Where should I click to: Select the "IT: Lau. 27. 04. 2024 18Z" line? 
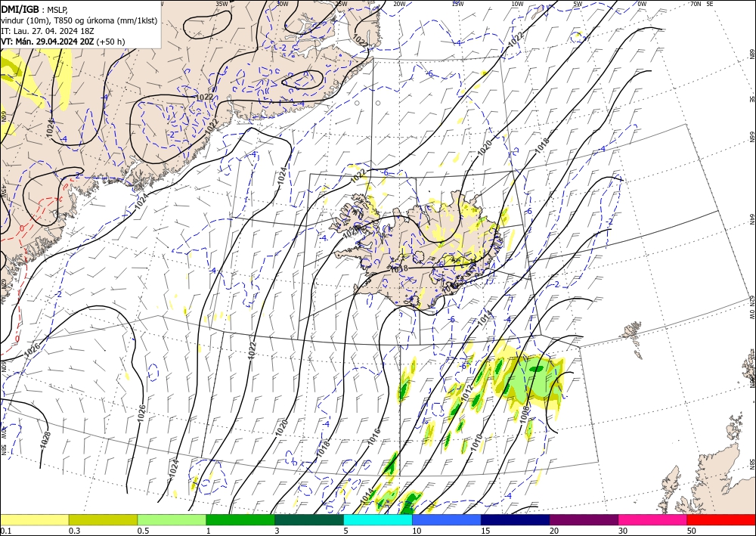[47, 31]
